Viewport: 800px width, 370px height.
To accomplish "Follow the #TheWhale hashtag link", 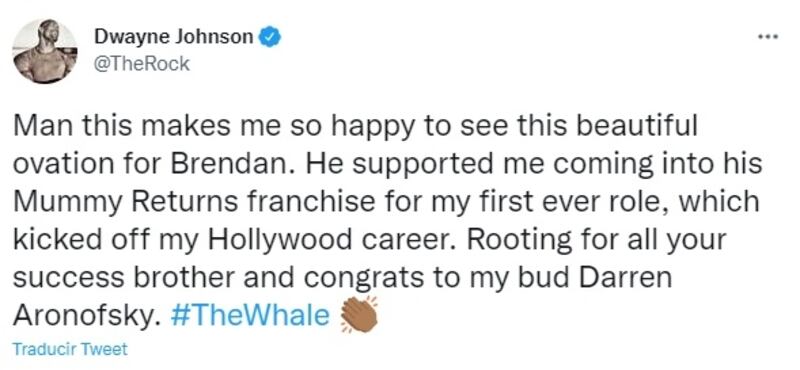I will pos(249,315).
